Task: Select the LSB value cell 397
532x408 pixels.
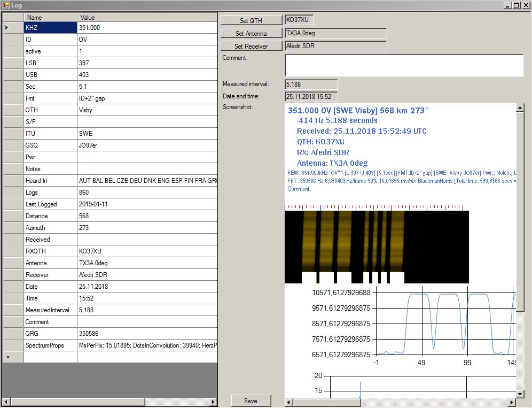Action: click(x=147, y=63)
